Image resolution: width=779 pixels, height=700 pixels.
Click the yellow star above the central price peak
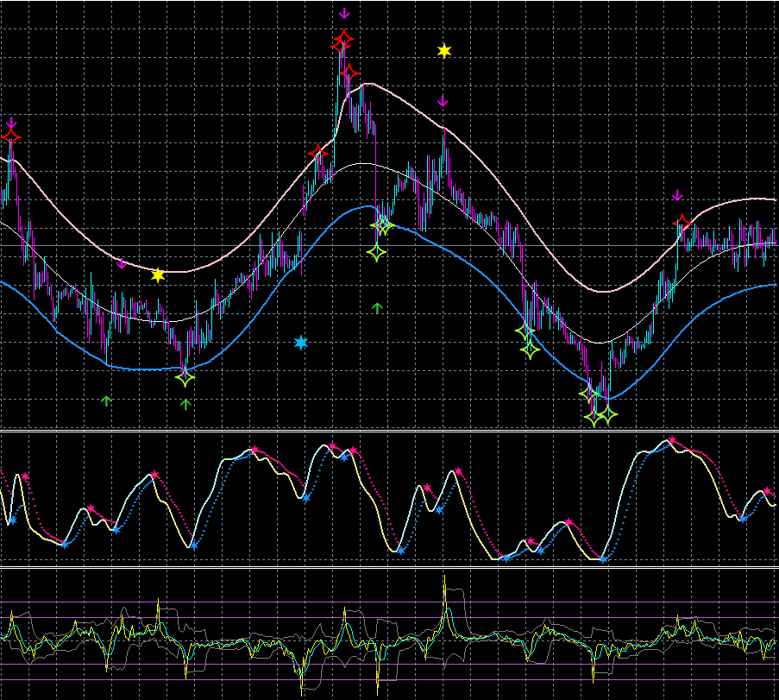click(x=444, y=51)
